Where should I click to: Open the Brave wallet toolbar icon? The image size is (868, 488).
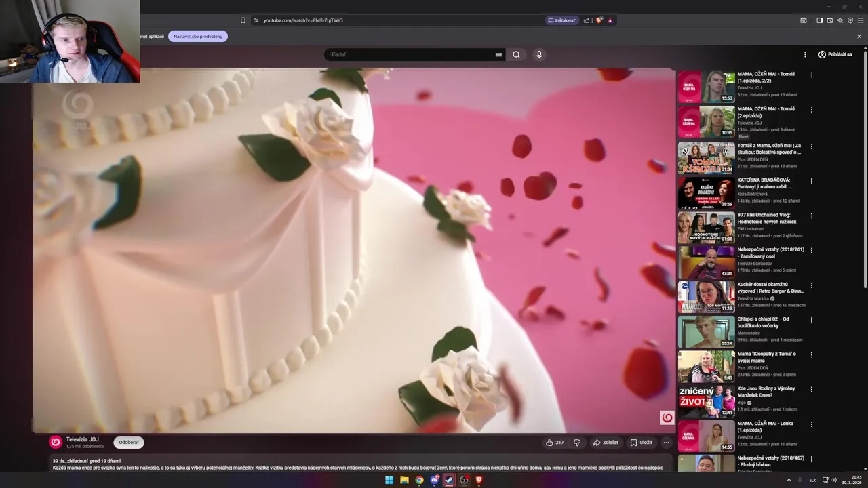829,20
